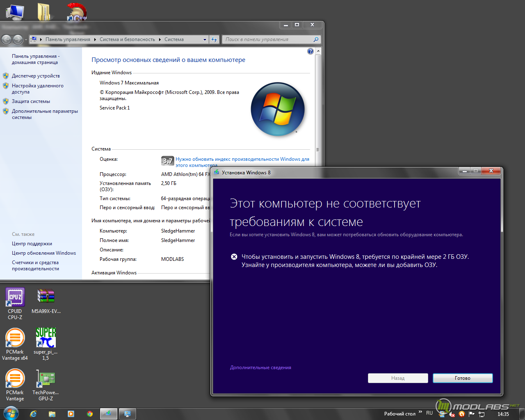
Task: Click the Панель управления breadcrumb
Action: pyautogui.click(x=68, y=39)
